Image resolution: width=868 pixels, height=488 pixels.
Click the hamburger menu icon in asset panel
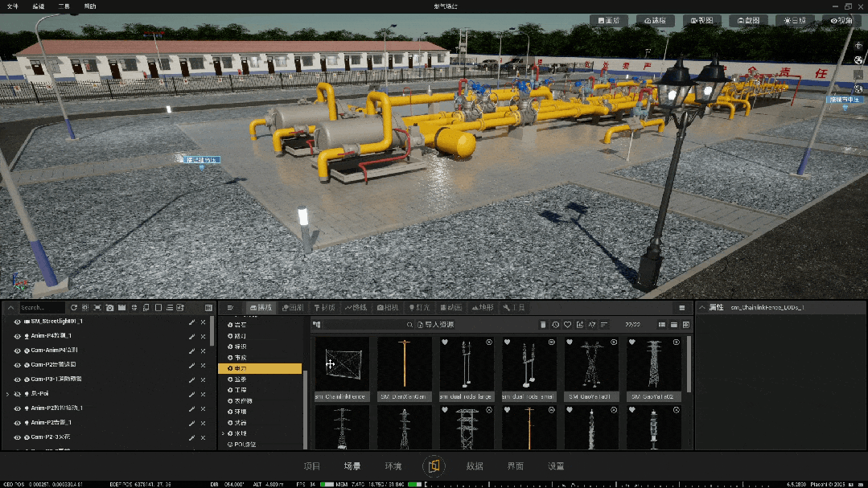point(682,308)
